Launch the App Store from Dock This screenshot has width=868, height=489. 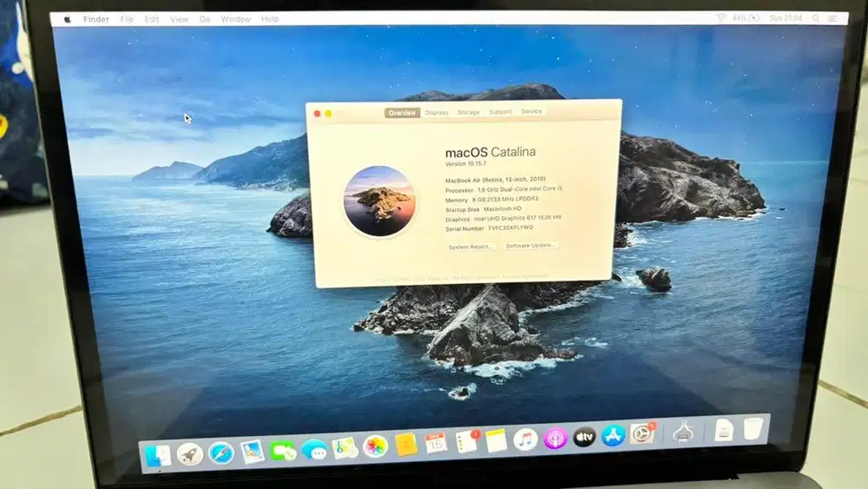613,435
